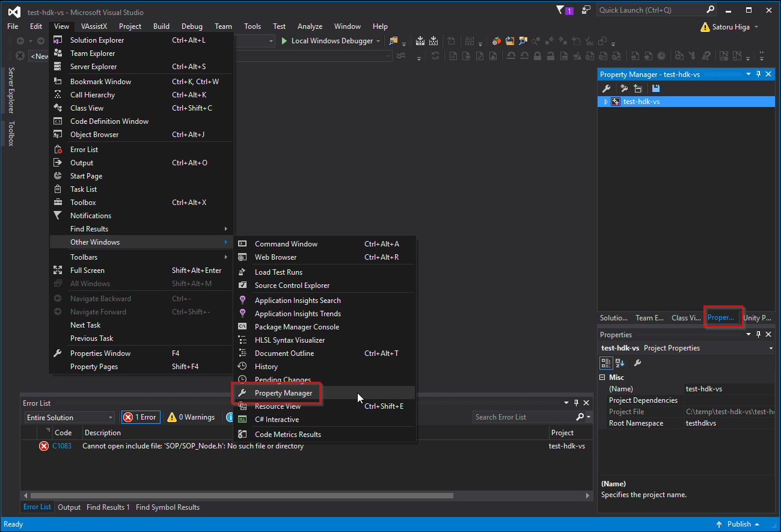Select Package Manager Console entry
The image size is (781, 532).
[x=325, y=327]
